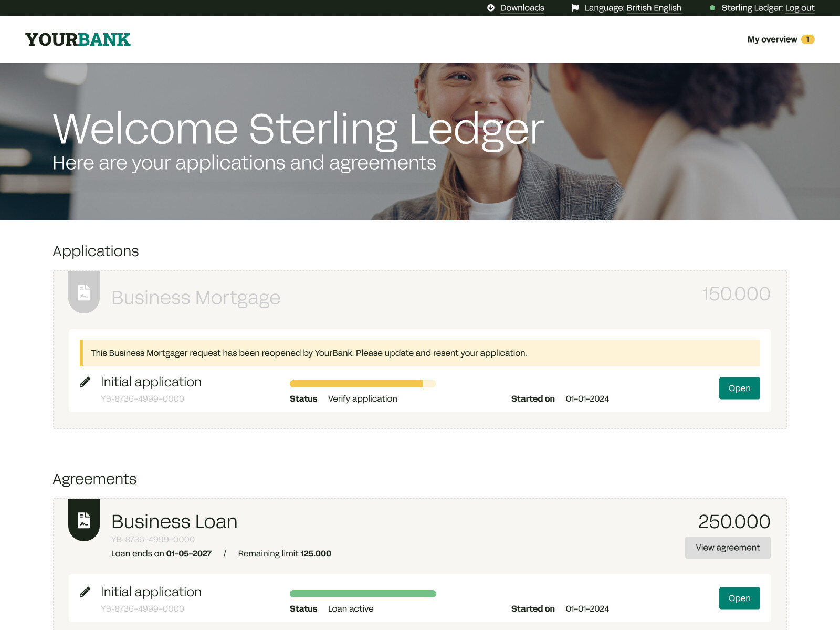Click the green online status dot

tap(712, 8)
